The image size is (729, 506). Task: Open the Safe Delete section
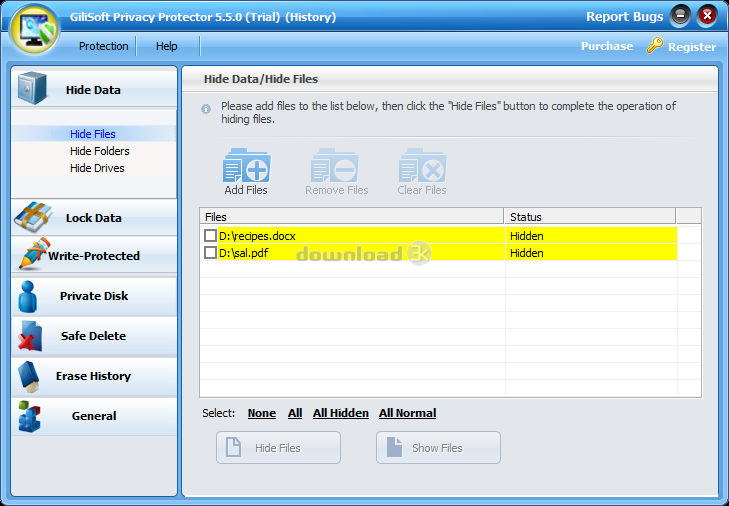[x=93, y=336]
